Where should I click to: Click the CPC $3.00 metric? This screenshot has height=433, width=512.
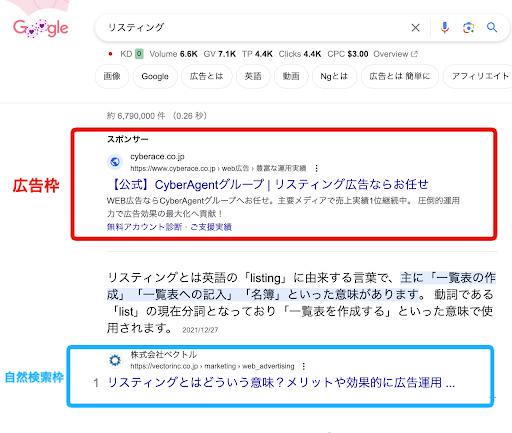[348, 54]
